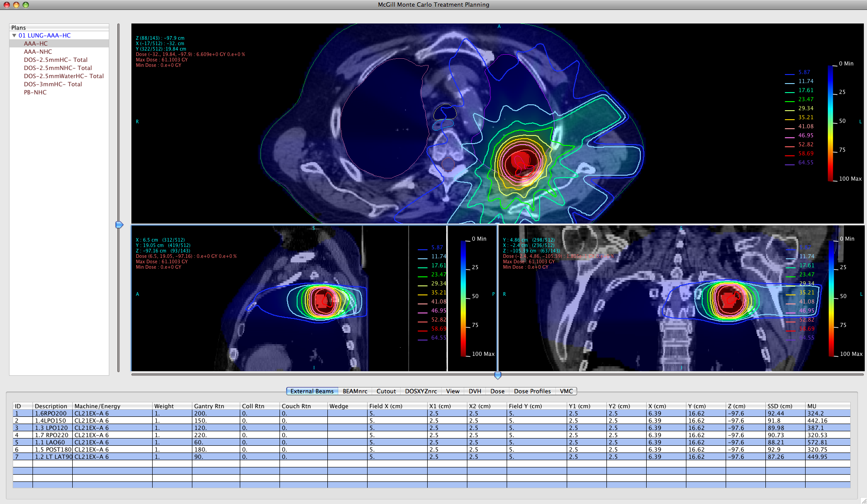Click the axial view dose colorbar

(830, 123)
